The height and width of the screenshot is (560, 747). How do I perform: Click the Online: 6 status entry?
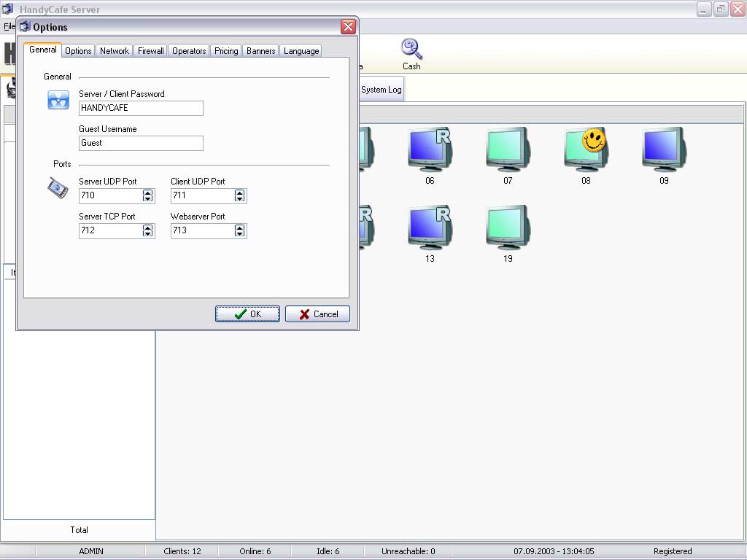(255, 551)
